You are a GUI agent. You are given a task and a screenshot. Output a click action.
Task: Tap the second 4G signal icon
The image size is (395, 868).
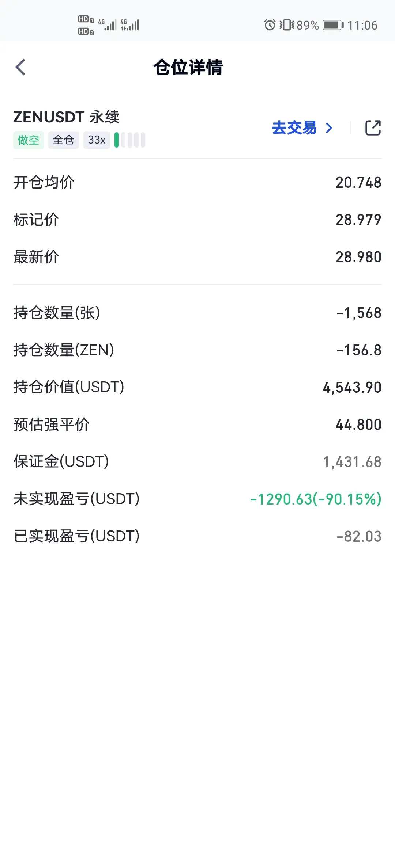(x=130, y=25)
